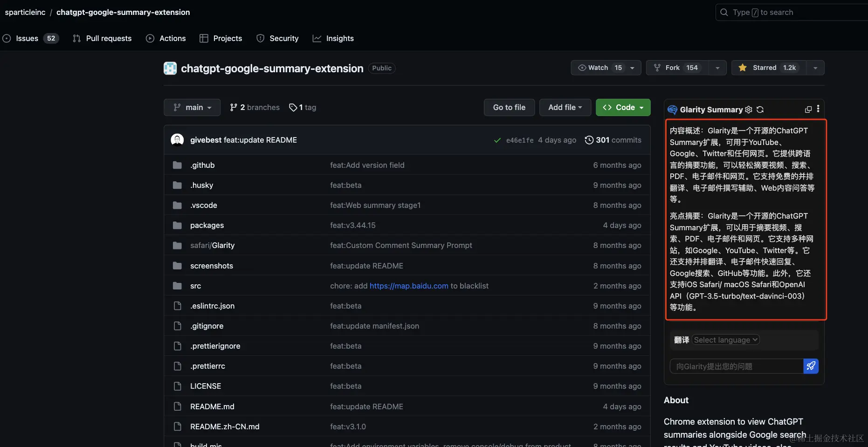Image resolution: width=868 pixels, height=447 pixels.
Task: Expand the Starred lists arrow
Action: click(815, 68)
